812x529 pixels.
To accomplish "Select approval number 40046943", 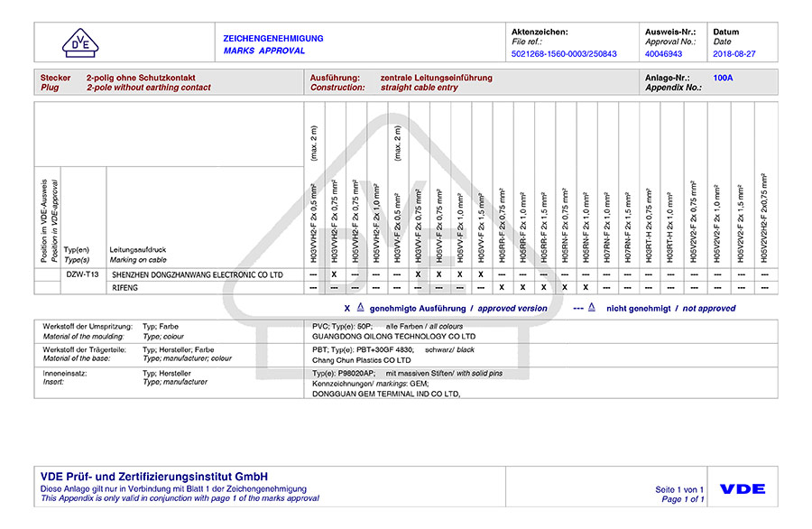I will 664,54.
